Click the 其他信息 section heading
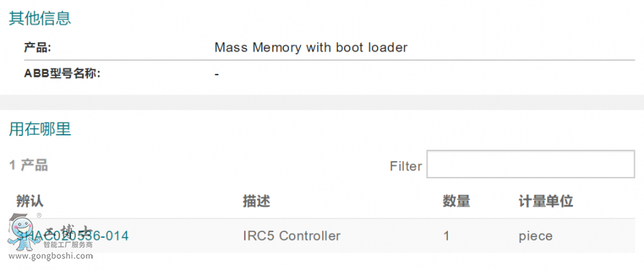This screenshot has height=270, width=644. click(40, 19)
